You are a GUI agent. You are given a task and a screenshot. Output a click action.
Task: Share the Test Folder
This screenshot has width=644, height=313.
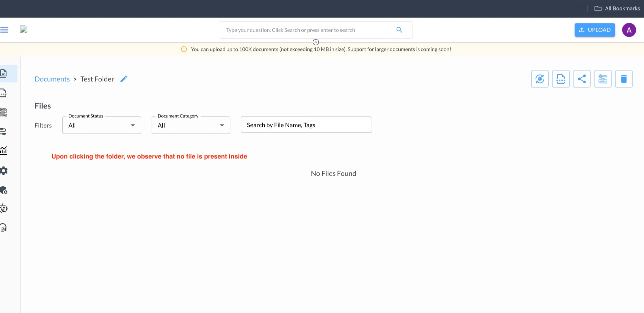582,79
